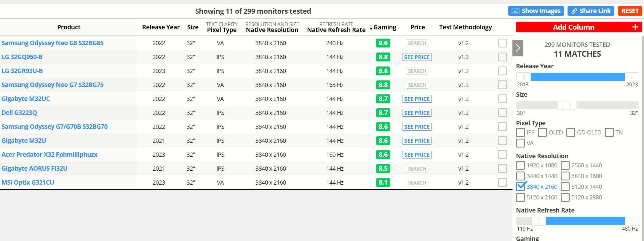The width and height of the screenshot is (644, 241).
Task: Click SEARCH price for Samsung Neo G8
Action: coord(417,43)
